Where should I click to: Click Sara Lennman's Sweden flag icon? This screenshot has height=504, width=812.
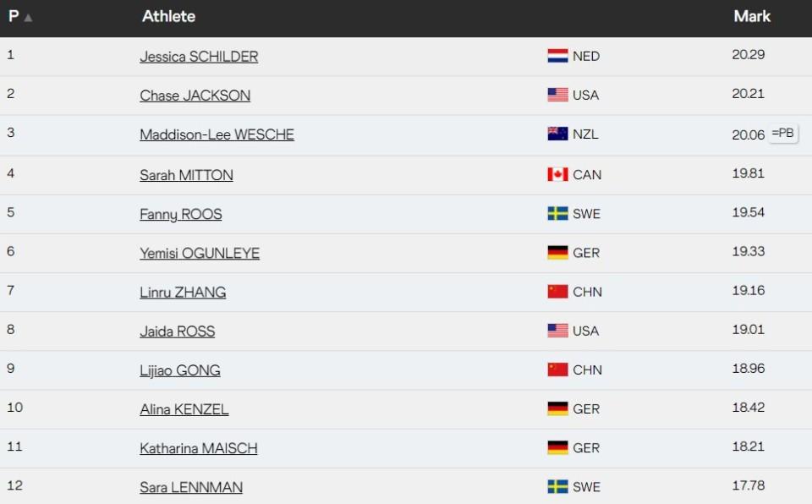point(557,487)
